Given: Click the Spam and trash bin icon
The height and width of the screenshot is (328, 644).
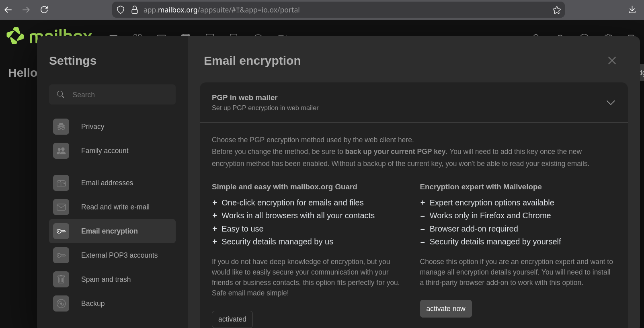Looking at the screenshot, I should point(61,279).
